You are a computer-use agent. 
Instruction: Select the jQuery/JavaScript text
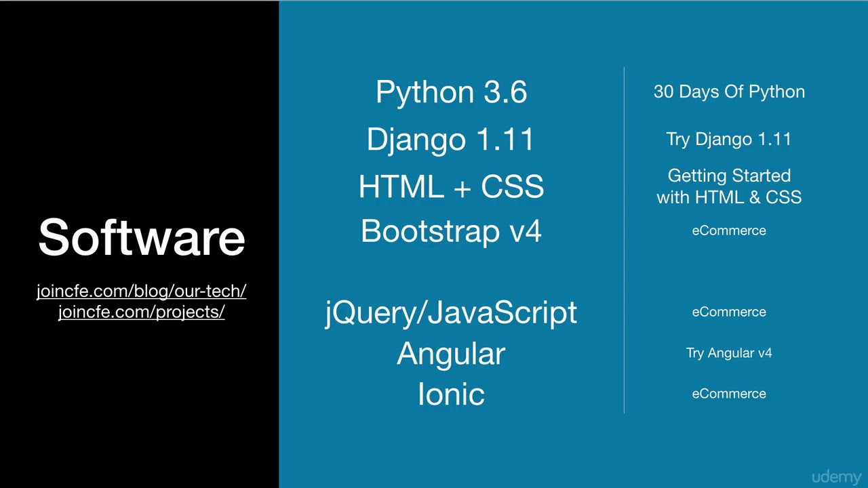[451, 312]
